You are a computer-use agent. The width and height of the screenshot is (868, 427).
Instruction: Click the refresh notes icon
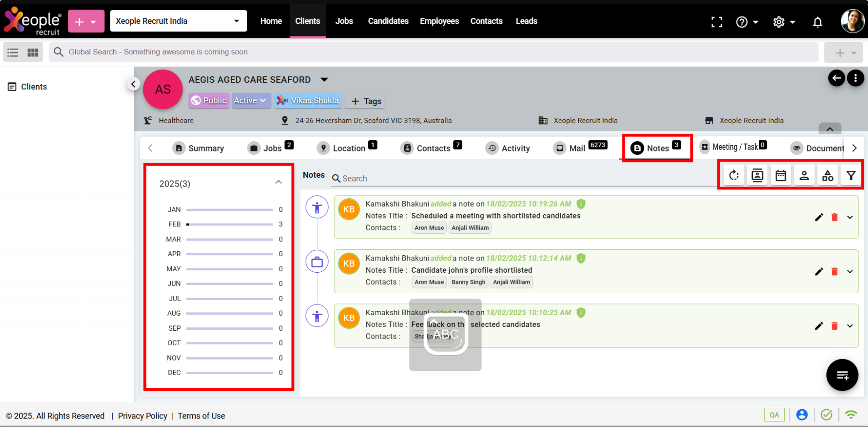[x=734, y=175]
